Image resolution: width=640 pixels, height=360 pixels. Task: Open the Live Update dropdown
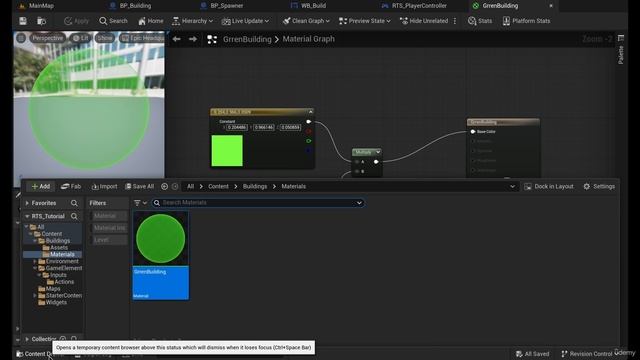point(245,21)
